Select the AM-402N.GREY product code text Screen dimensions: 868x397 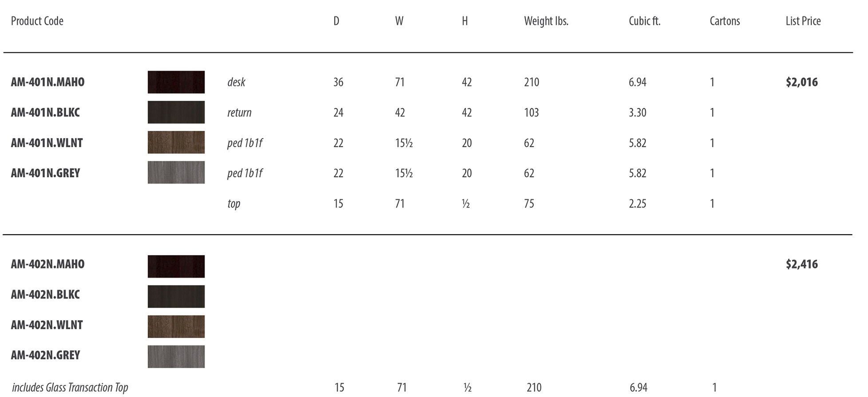[46, 355]
